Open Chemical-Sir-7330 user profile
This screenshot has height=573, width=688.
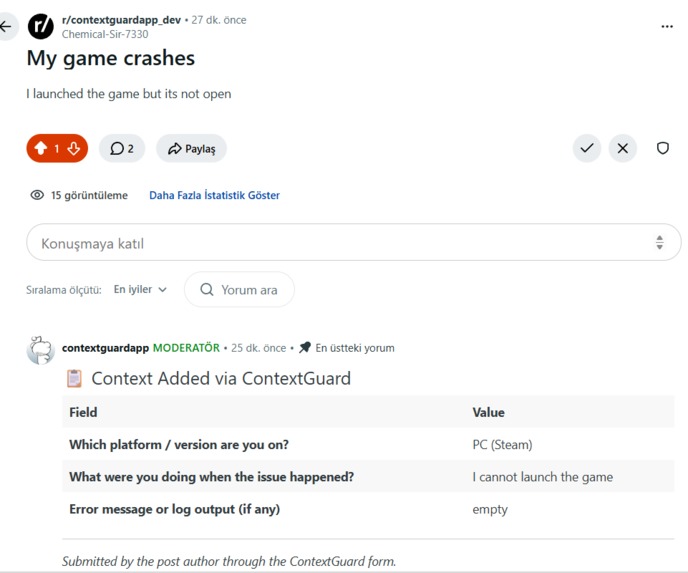(x=105, y=34)
